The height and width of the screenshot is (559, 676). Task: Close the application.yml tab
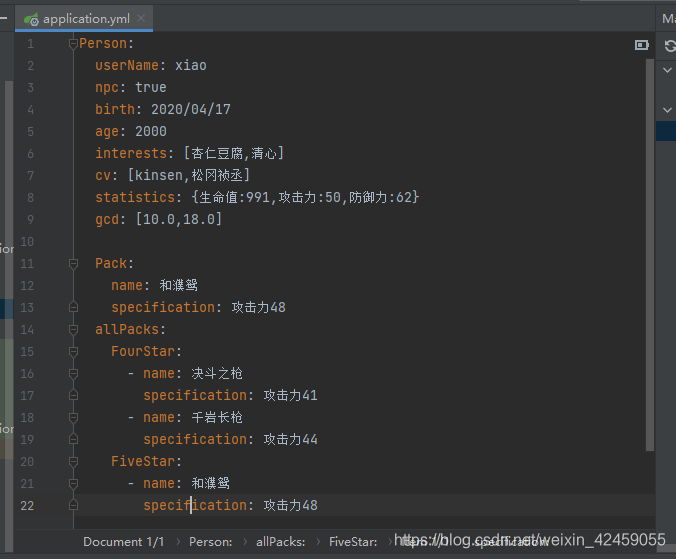click(x=141, y=19)
